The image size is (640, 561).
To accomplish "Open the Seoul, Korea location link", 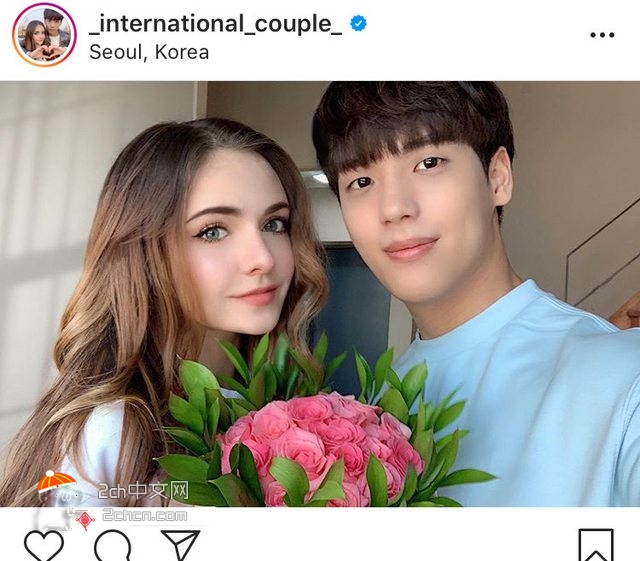I will pos(149,52).
